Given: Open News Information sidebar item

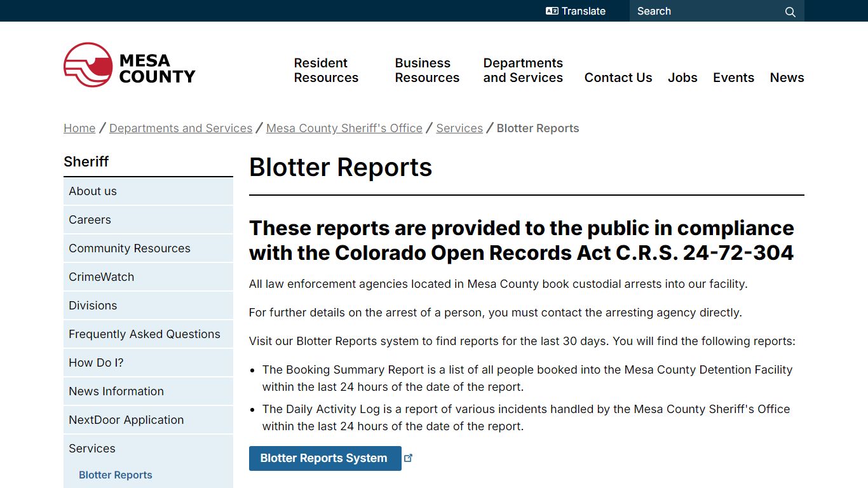Looking at the screenshot, I should click(148, 391).
